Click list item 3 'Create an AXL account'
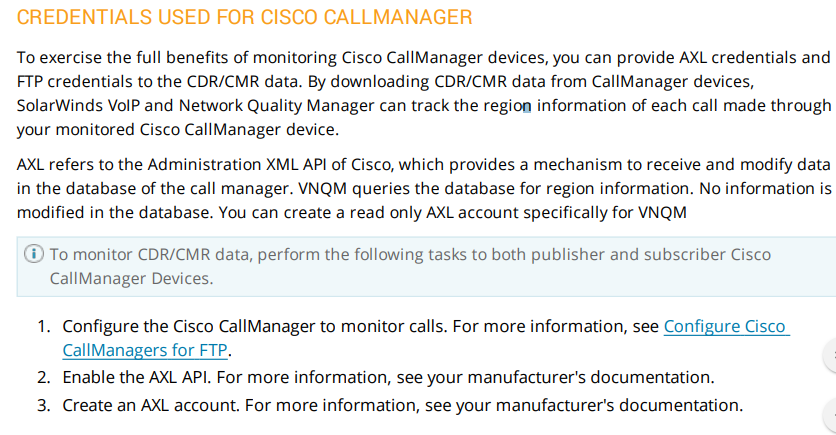This screenshot has height=435, width=836. [403, 405]
